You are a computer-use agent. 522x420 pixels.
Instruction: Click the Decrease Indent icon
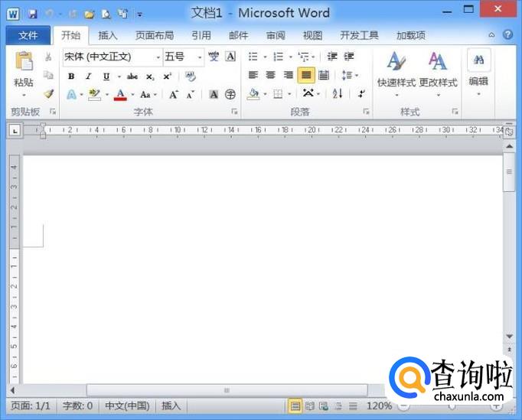332,57
